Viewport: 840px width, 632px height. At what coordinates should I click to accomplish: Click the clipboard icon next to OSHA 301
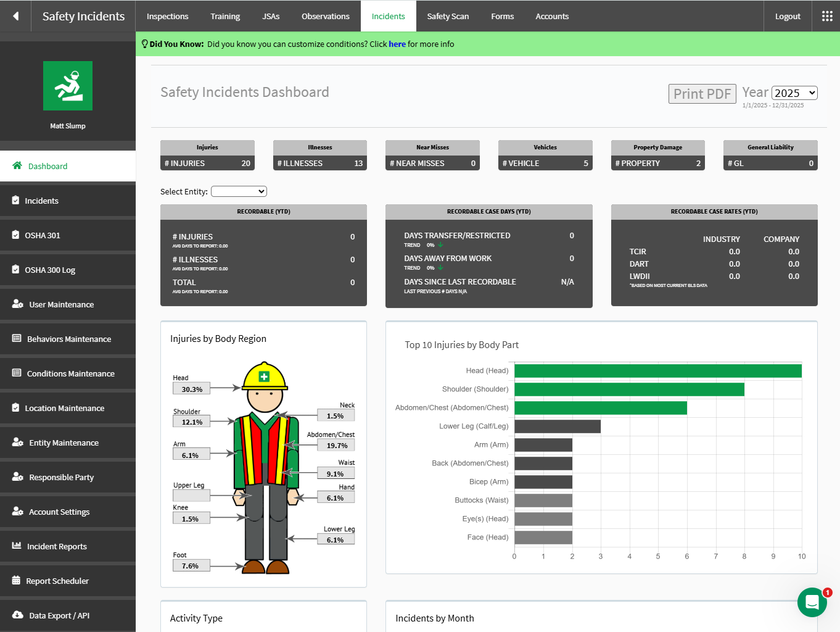click(x=15, y=235)
